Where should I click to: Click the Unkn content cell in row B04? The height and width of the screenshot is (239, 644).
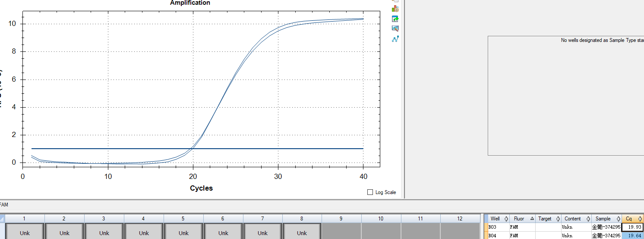(576, 236)
